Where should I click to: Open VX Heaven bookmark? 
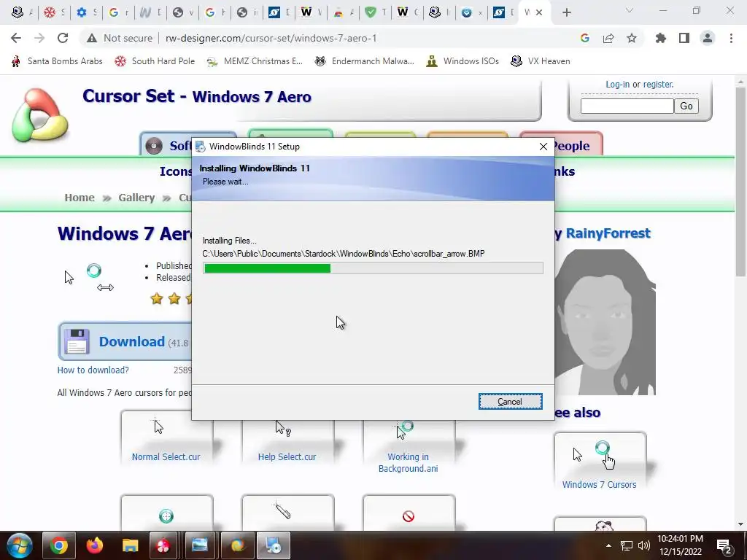tap(541, 61)
